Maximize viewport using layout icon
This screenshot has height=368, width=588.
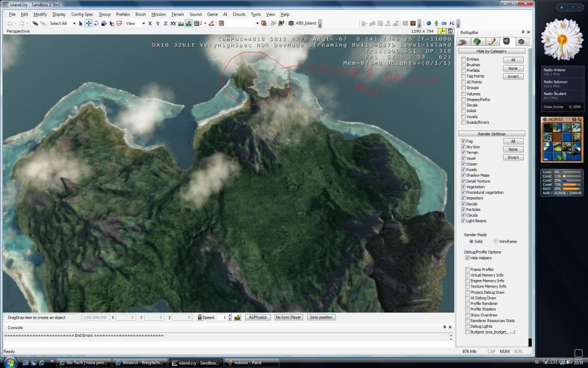[450, 31]
